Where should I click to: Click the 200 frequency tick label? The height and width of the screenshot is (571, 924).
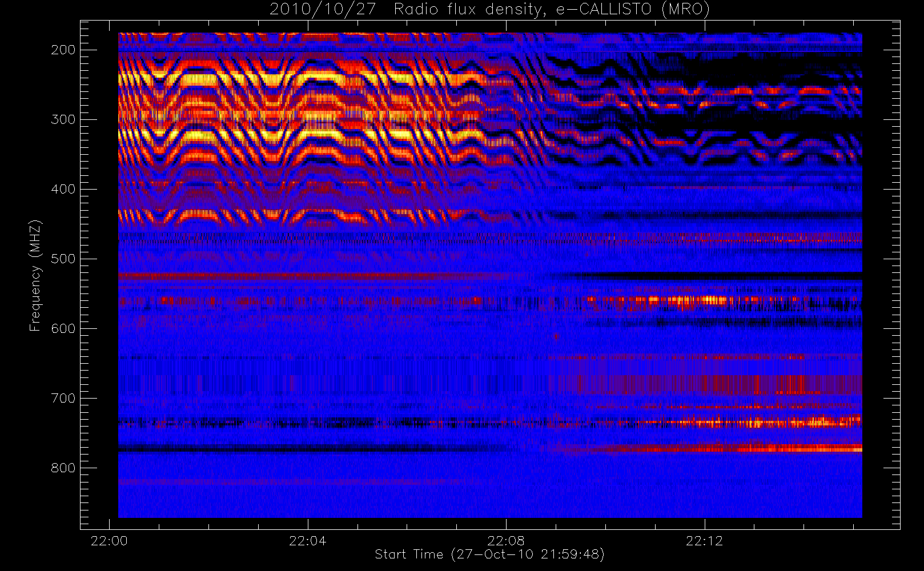pos(63,50)
